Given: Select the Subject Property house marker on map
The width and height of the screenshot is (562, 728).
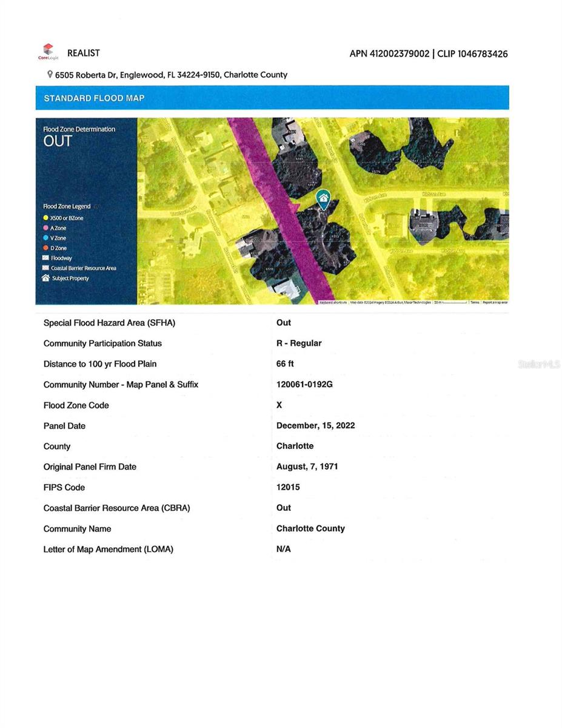Looking at the screenshot, I should 323,198.
